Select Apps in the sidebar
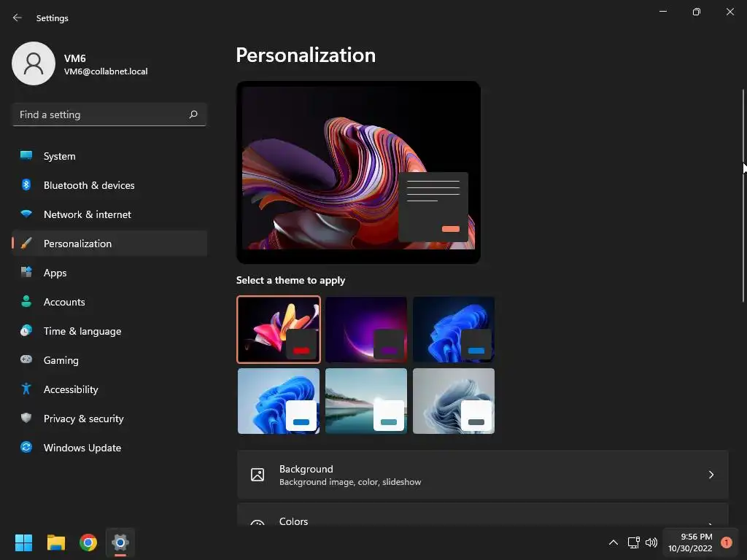The width and height of the screenshot is (747, 560). point(109,273)
